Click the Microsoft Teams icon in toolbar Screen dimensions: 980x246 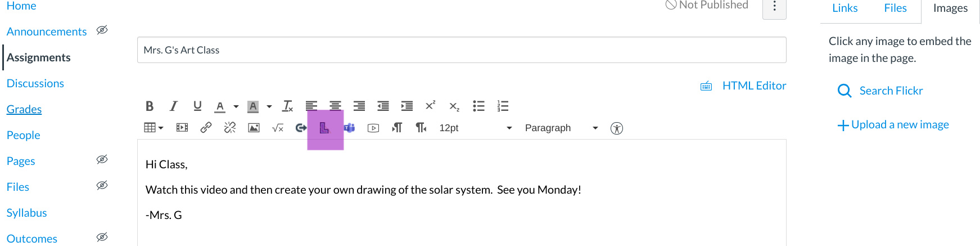tap(350, 128)
